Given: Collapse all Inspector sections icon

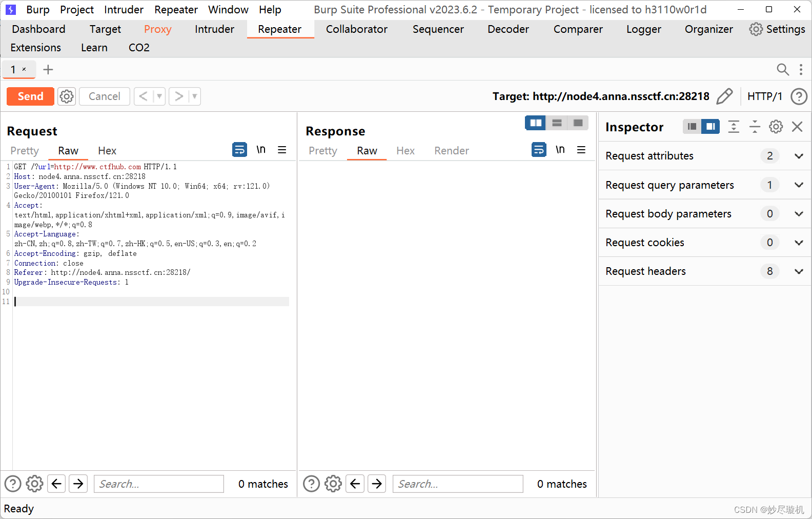Looking at the screenshot, I should click(755, 127).
